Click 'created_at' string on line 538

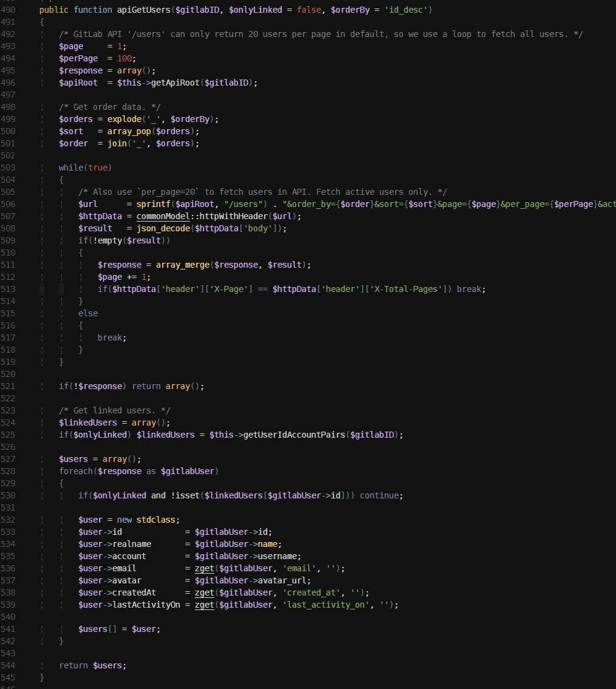coord(311,592)
